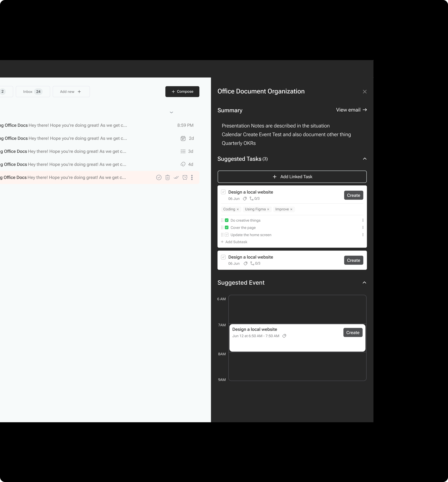Open the three-dot menu on the highlighted email

pos(192,177)
